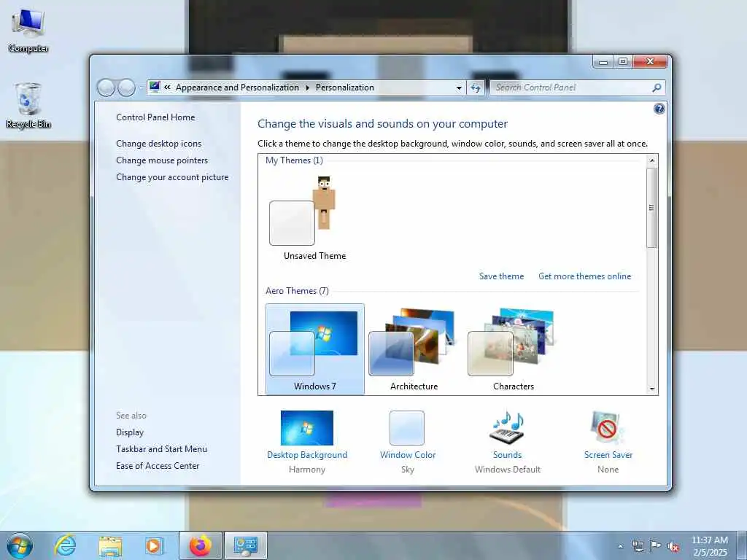Click the help question mark icon
The image size is (747, 560).
coord(659,109)
